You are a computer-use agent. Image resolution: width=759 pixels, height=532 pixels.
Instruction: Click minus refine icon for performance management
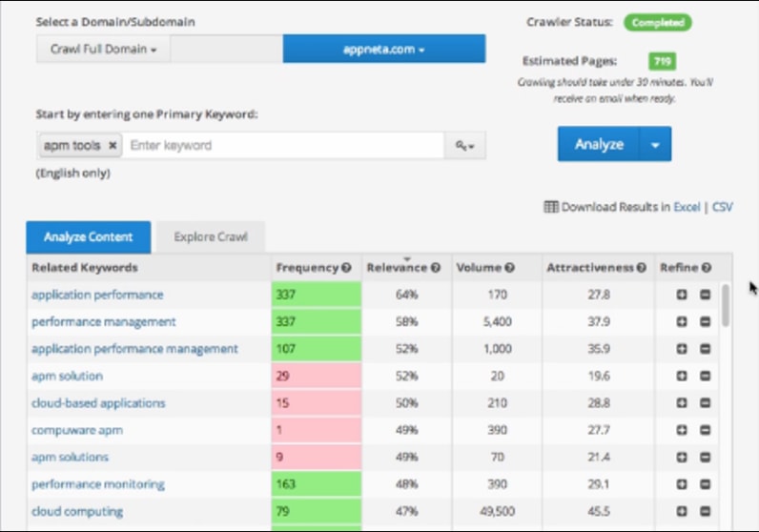(x=705, y=322)
